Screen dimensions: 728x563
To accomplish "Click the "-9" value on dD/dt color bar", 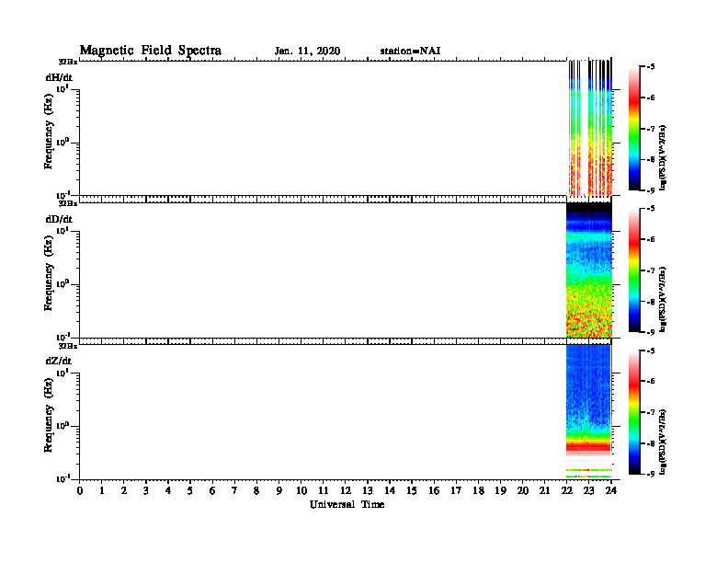I will click(x=651, y=332).
